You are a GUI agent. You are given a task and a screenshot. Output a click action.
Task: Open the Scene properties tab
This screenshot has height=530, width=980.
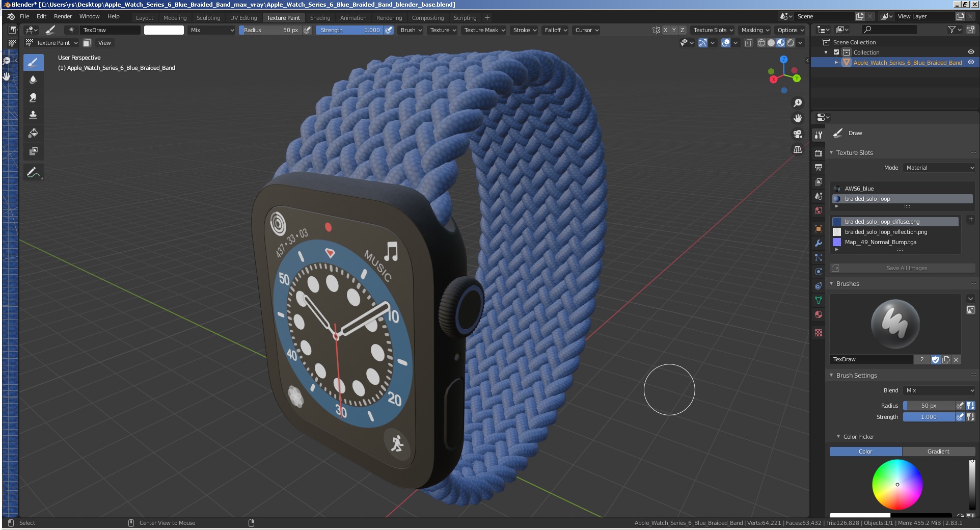[819, 196]
